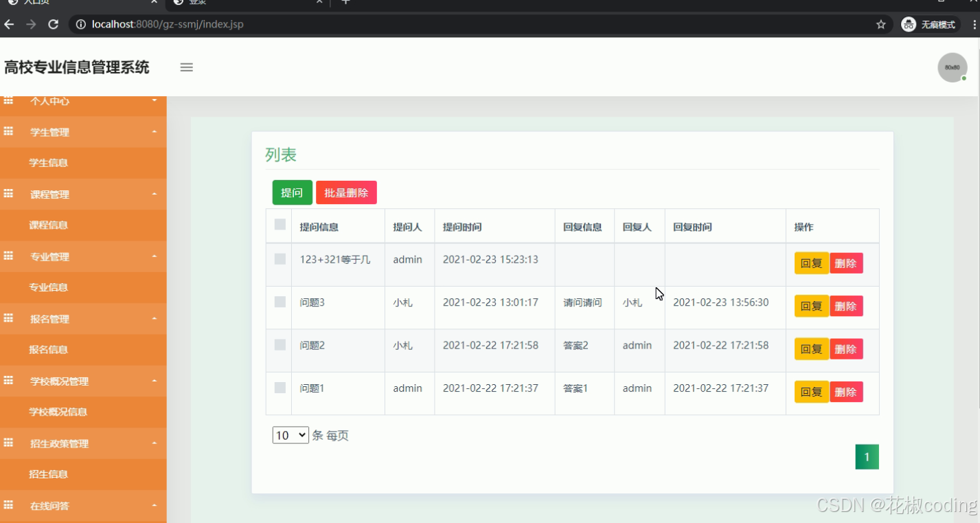The height and width of the screenshot is (523, 980).
Task: Click the browser address bar URL
Action: (168, 24)
